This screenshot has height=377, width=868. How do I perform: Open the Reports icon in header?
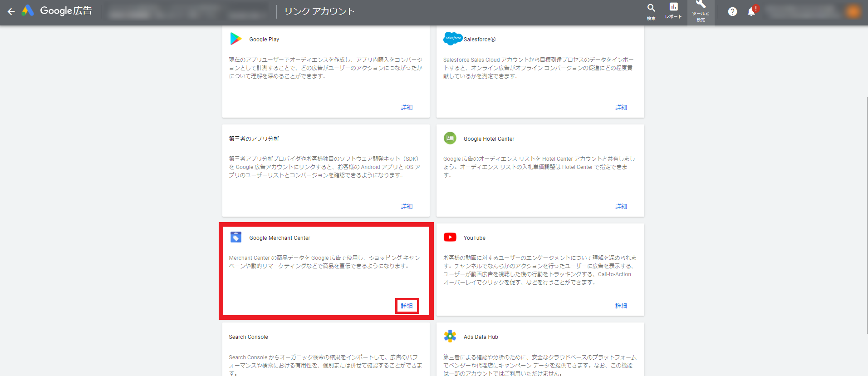point(673,11)
